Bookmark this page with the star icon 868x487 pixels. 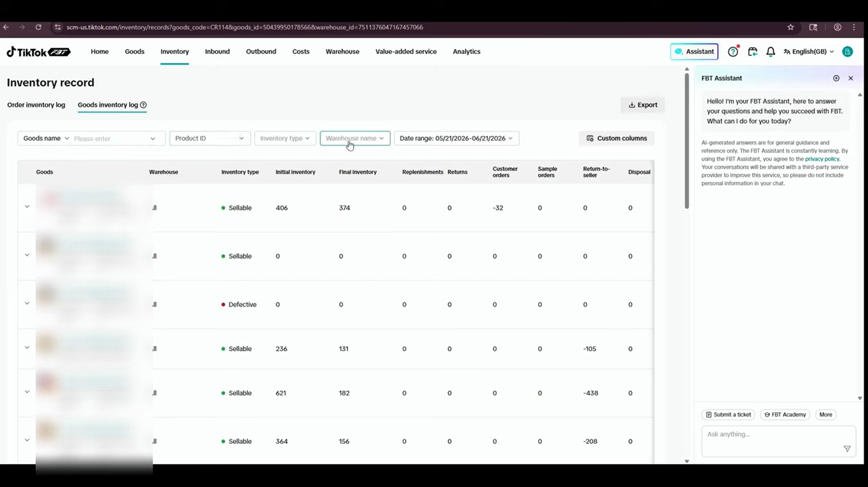click(790, 27)
